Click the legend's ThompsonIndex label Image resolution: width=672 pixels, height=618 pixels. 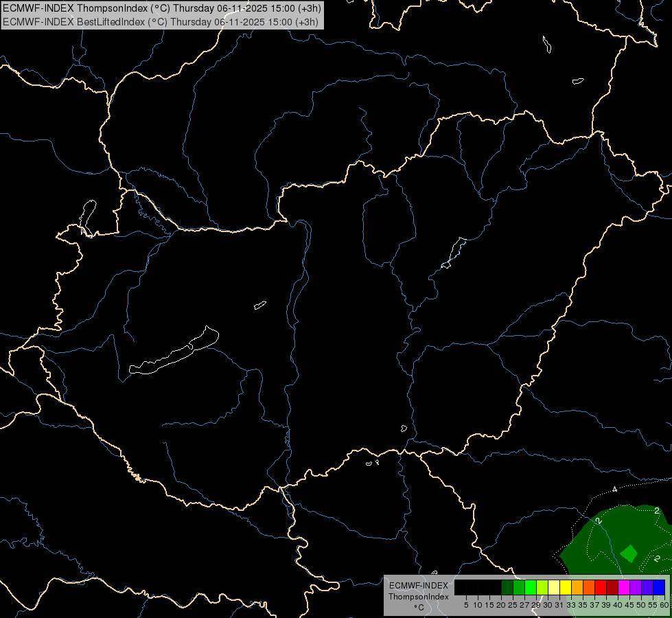tap(419, 597)
